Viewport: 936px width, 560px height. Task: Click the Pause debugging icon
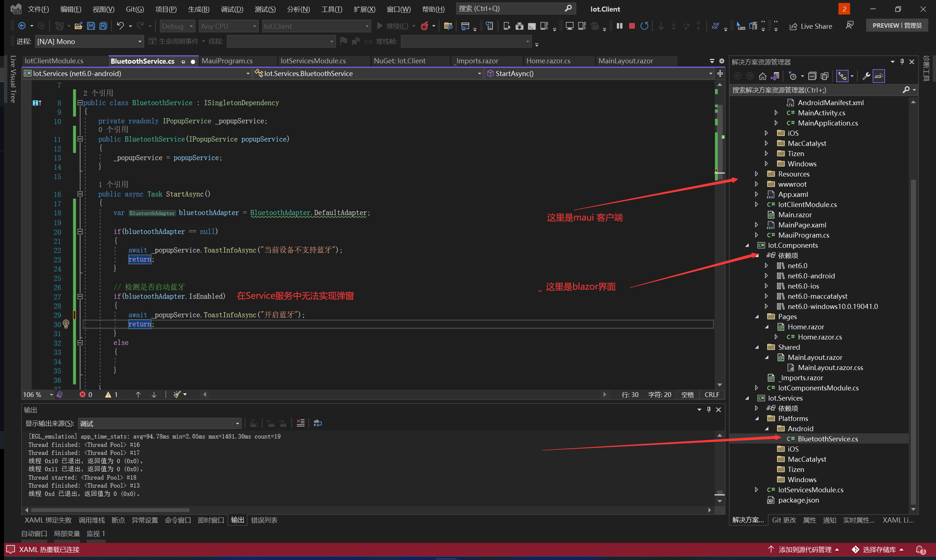click(x=619, y=26)
